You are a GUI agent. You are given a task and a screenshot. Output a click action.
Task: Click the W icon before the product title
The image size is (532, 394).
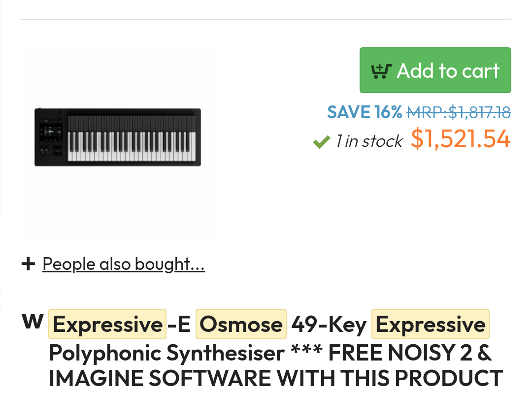(33, 321)
